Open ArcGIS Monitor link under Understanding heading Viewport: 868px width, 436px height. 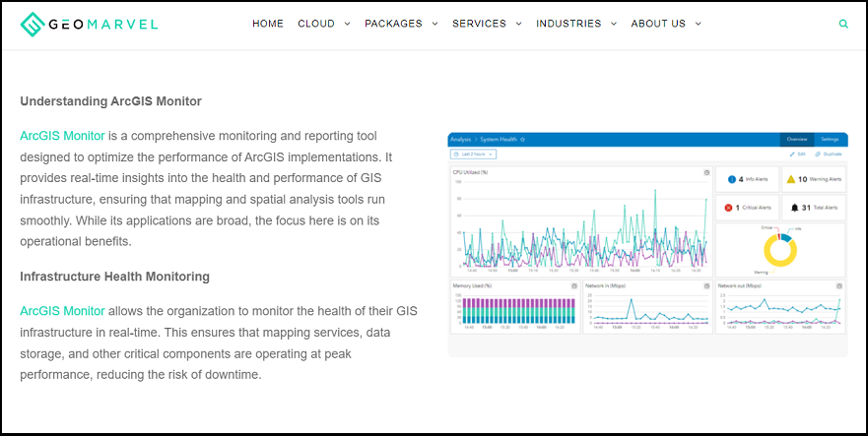62,136
